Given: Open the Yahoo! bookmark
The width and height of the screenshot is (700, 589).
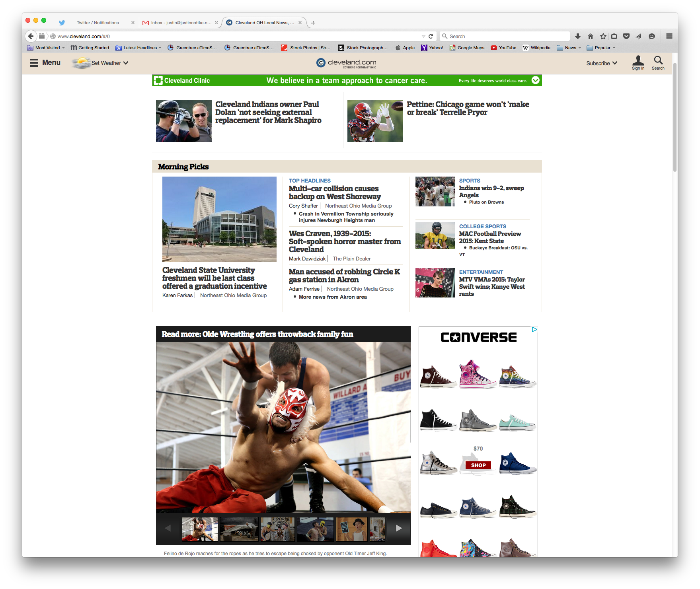Looking at the screenshot, I should pyautogui.click(x=432, y=48).
